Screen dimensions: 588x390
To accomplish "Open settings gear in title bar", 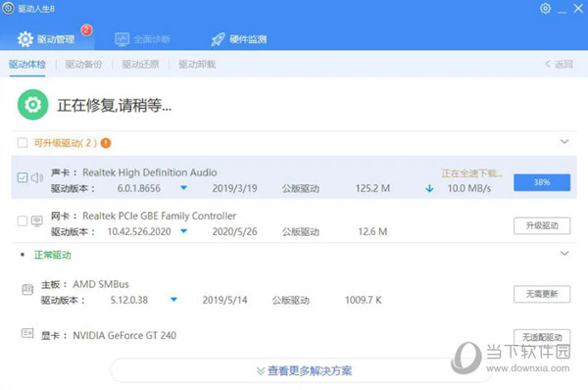I will coord(545,8).
